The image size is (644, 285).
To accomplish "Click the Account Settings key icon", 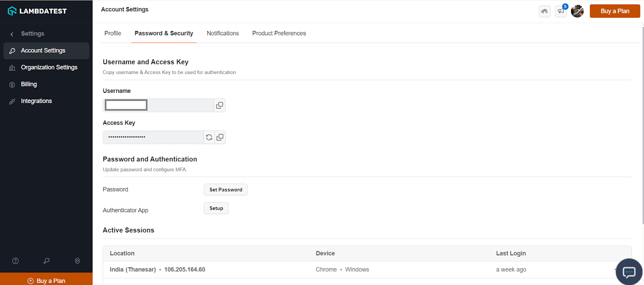I will (x=12, y=51).
